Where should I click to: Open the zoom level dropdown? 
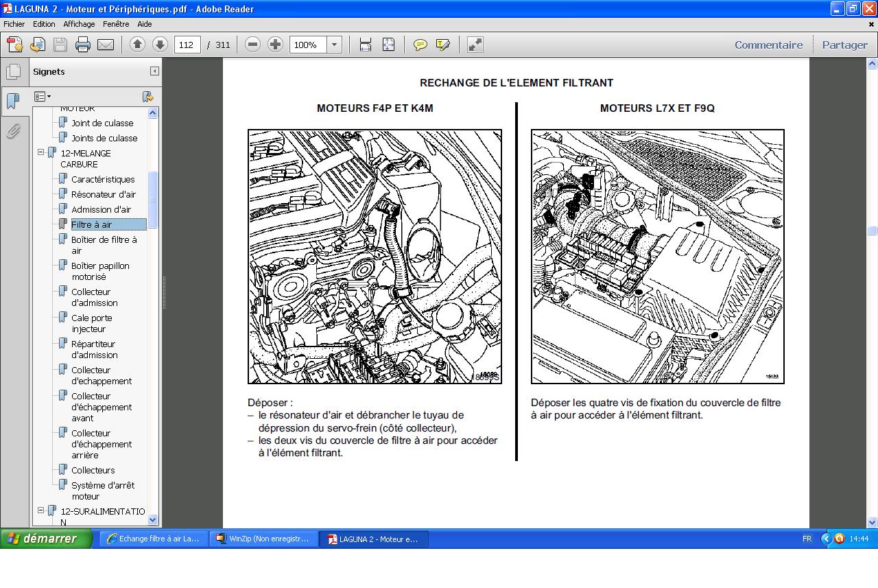(x=334, y=45)
